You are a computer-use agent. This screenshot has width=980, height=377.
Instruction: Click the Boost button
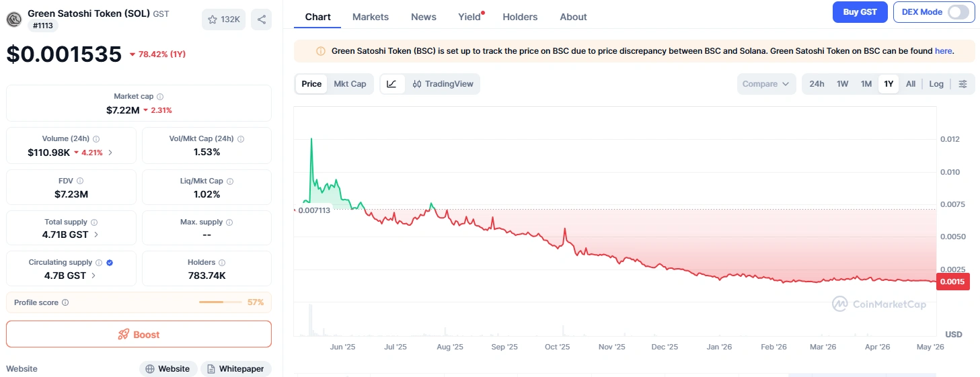coord(139,334)
